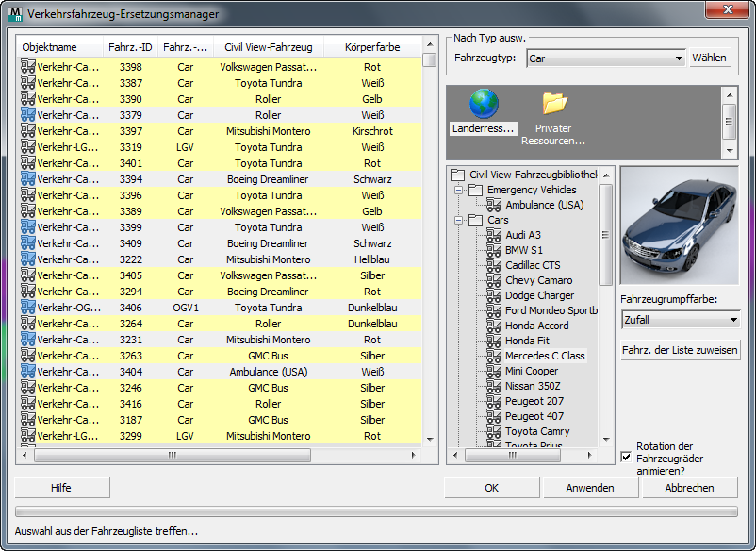Click the Audi A3 vehicle icon
This screenshot has width=756, height=551.
tap(494, 235)
